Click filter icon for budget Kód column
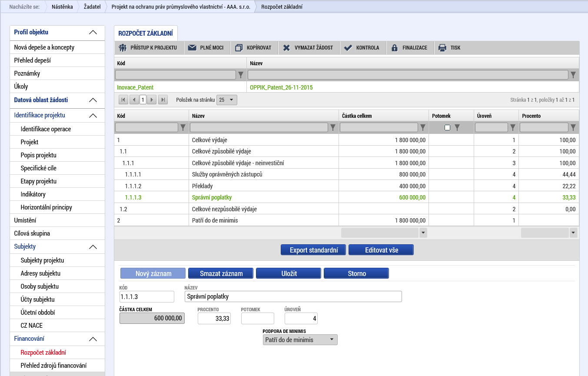The height and width of the screenshot is (376, 588). (x=183, y=127)
